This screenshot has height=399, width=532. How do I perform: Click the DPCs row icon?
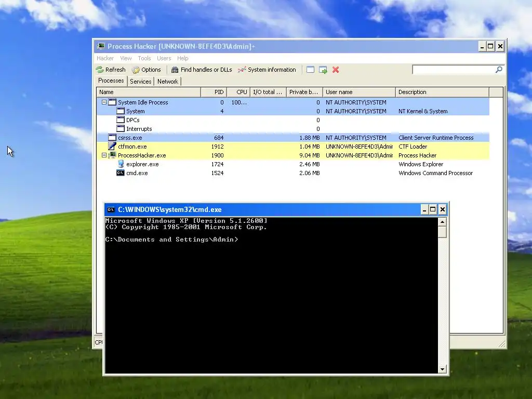(x=121, y=120)
